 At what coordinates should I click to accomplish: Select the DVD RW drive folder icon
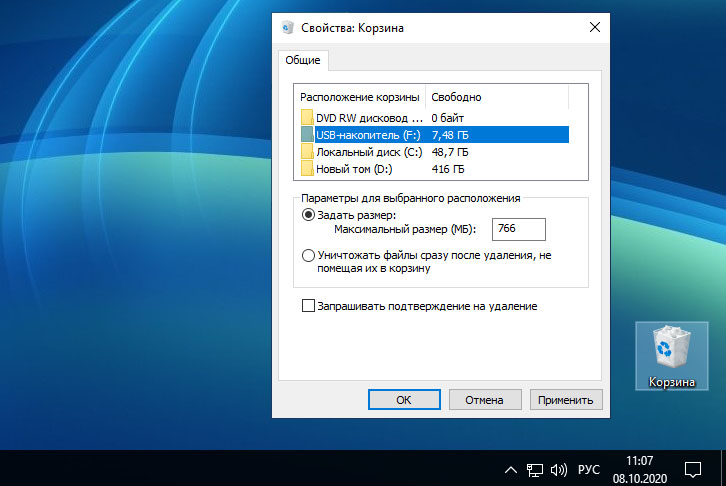coord(307,117)
